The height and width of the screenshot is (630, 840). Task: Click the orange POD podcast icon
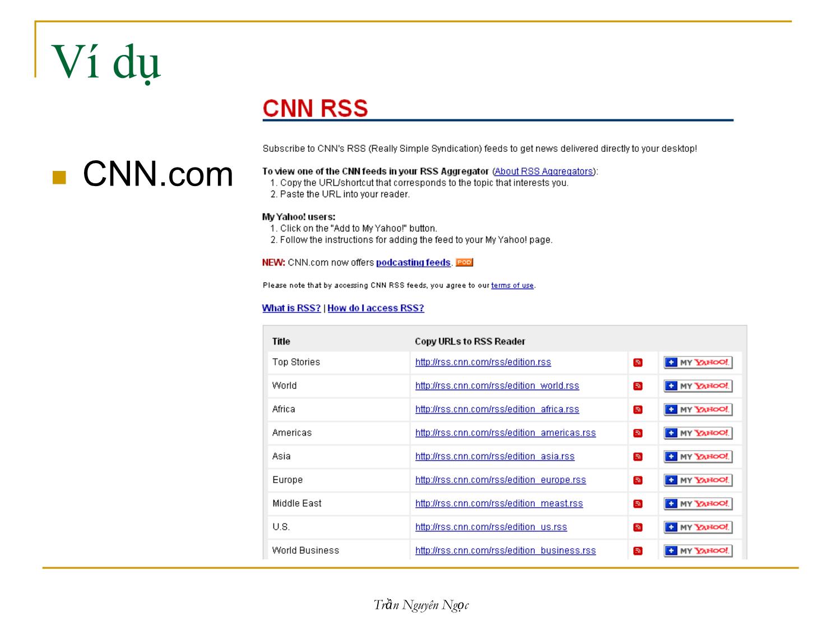[465, 262]
